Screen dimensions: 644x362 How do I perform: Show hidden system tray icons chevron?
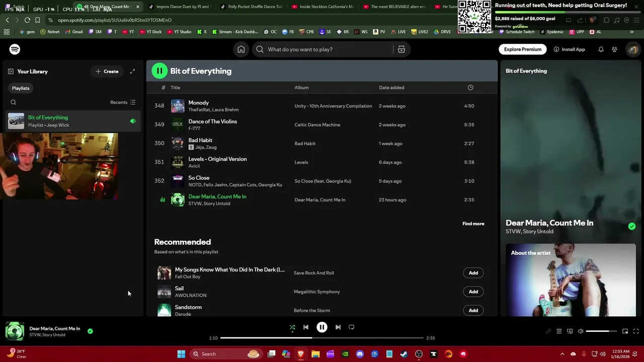(562, 354)
